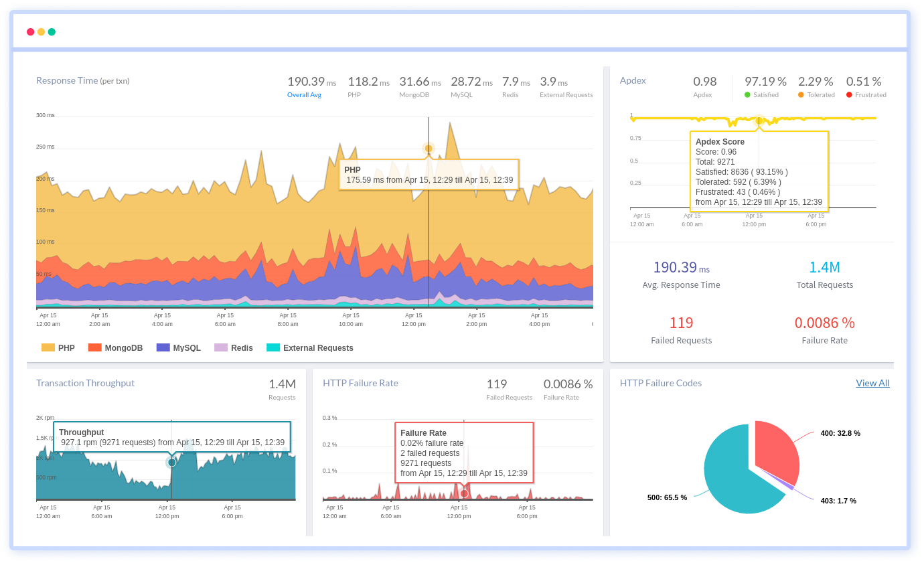The width and height of the screenshot is (924, 563).
Task: Click the red macOS window dot
Action: (x=30, y=31)
